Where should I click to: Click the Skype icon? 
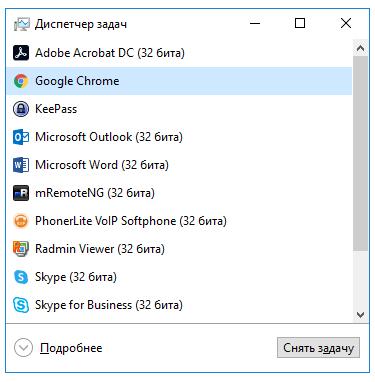pyautogui.click(x=21, y=277)
